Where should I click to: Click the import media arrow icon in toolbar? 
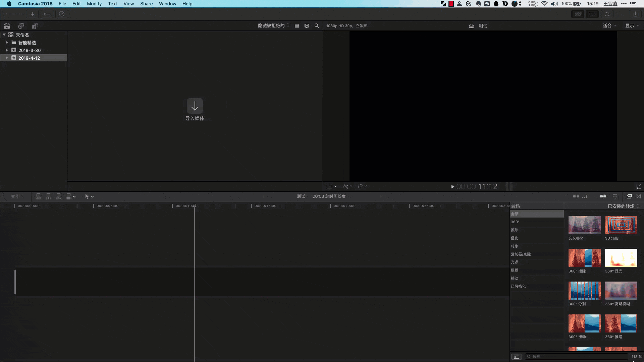33,14
